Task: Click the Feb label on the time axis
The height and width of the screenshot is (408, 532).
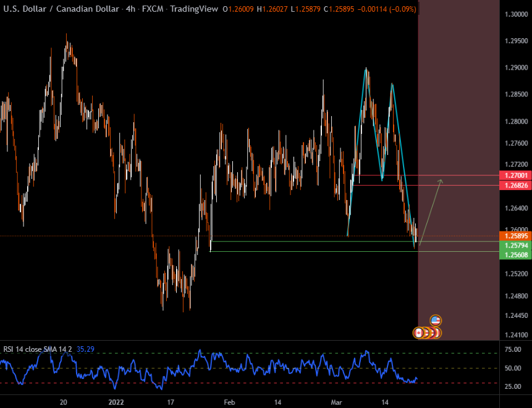Action: tap(229, 402)
